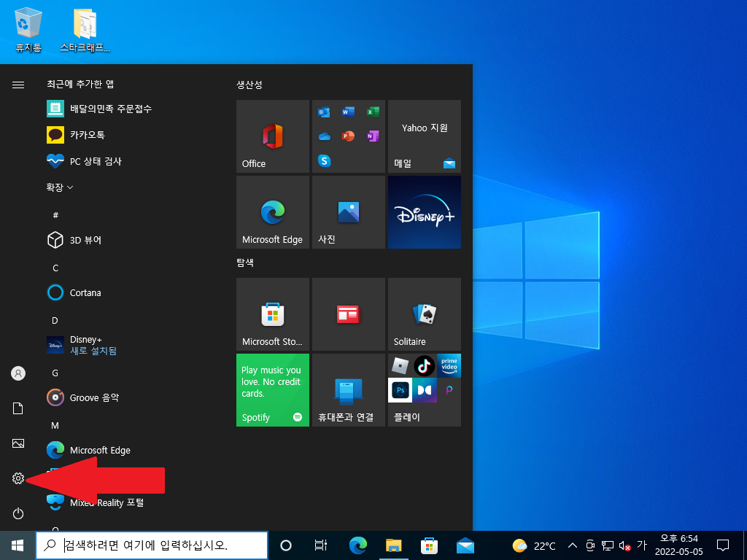Click the Meet Now tray icon
Image resolution: width=747 pixels, height=560 pixels.
tap(590, 545)
